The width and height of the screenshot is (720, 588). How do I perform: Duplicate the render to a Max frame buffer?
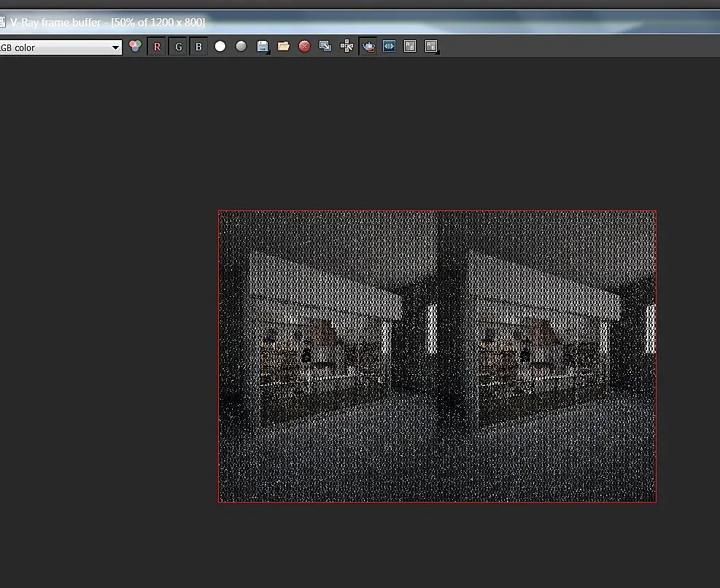coord(325,47)
